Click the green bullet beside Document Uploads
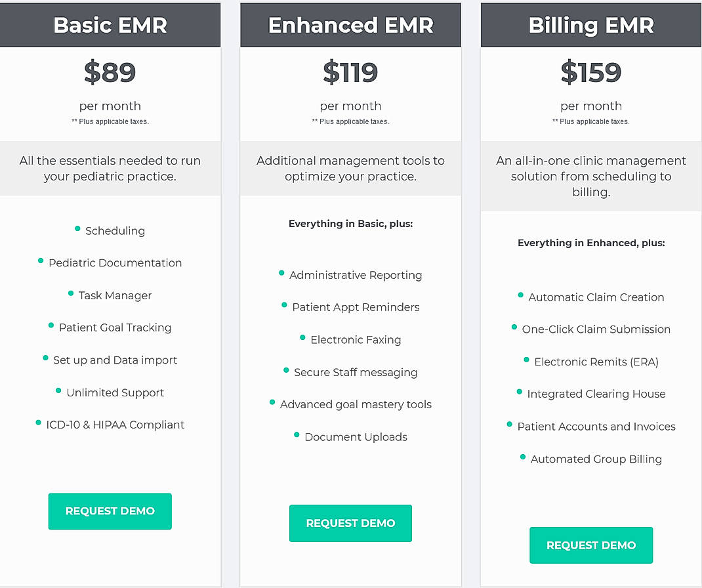702x588 pixels. coord(295,436)
